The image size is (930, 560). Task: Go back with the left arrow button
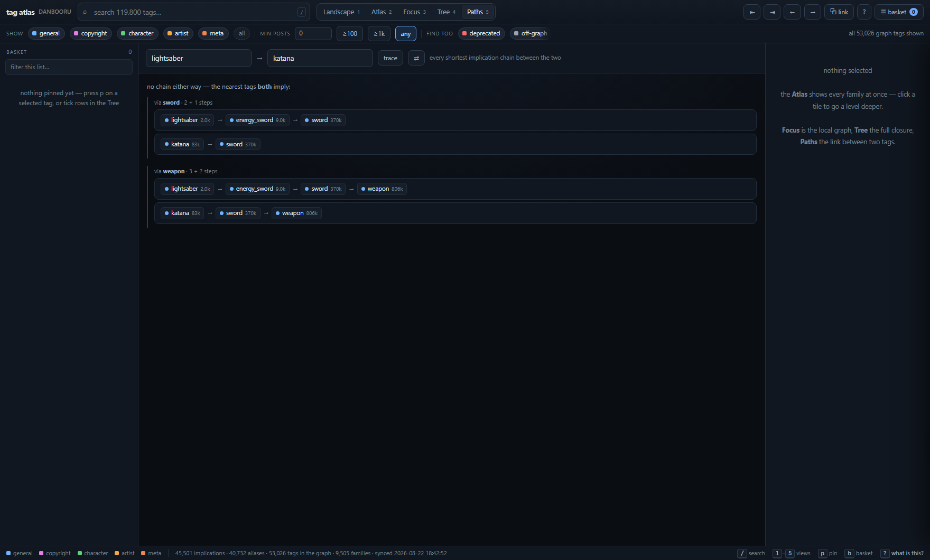pyautogui.click(x=792, y=12)
